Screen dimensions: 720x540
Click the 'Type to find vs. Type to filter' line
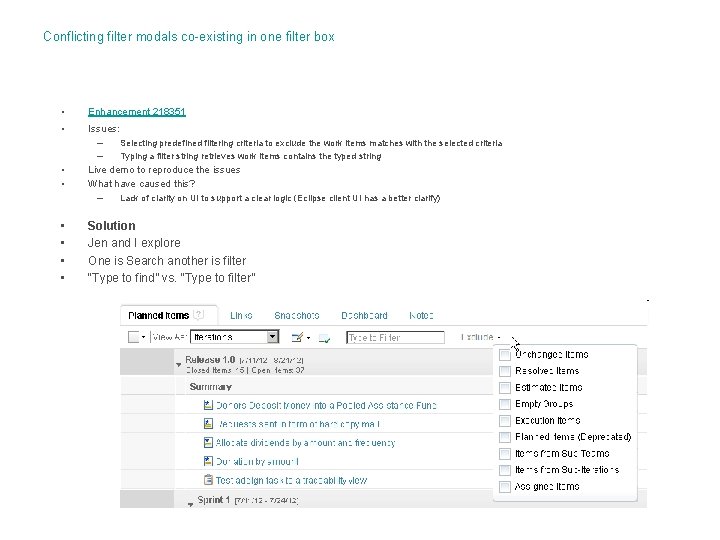click(171, 278)
